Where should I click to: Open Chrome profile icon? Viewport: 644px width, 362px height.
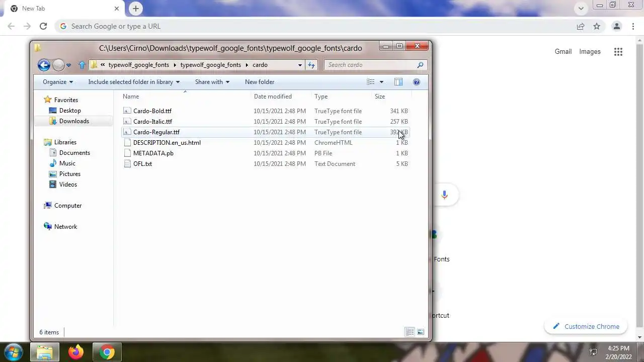tap(616, 26)
